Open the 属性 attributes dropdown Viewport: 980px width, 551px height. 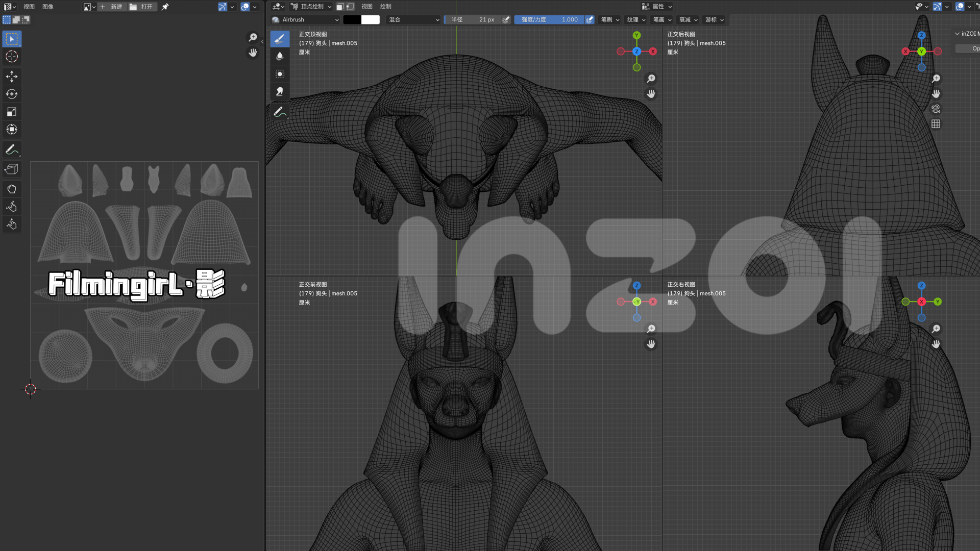657,7
